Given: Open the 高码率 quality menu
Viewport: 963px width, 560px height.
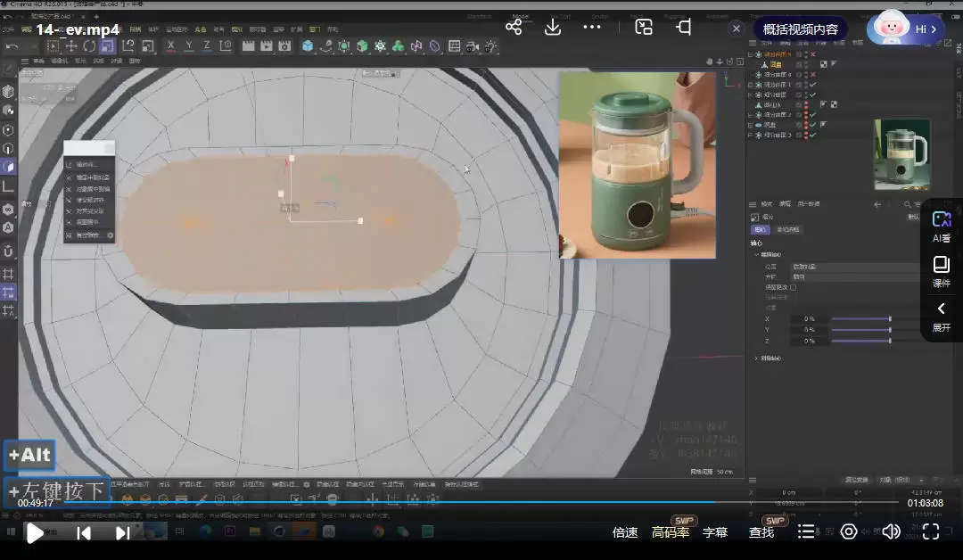Looking at the screenshot, I should 670,532.
